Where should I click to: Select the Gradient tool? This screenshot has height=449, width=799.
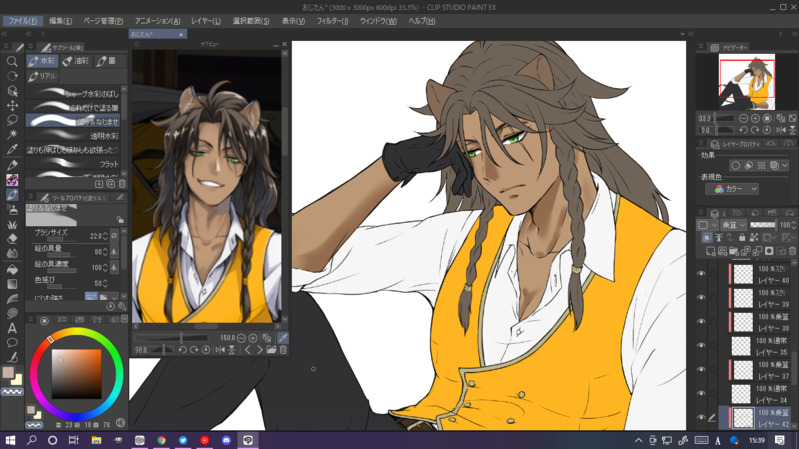pos(12,284)
